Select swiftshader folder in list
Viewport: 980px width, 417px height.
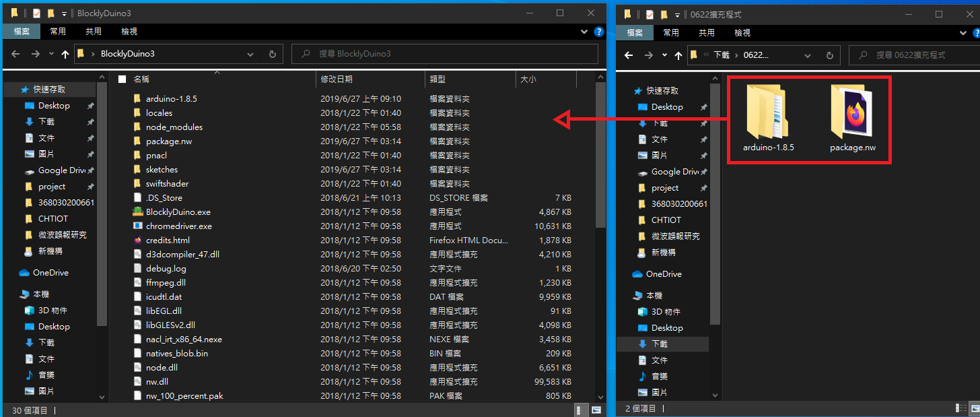(167, 184)
